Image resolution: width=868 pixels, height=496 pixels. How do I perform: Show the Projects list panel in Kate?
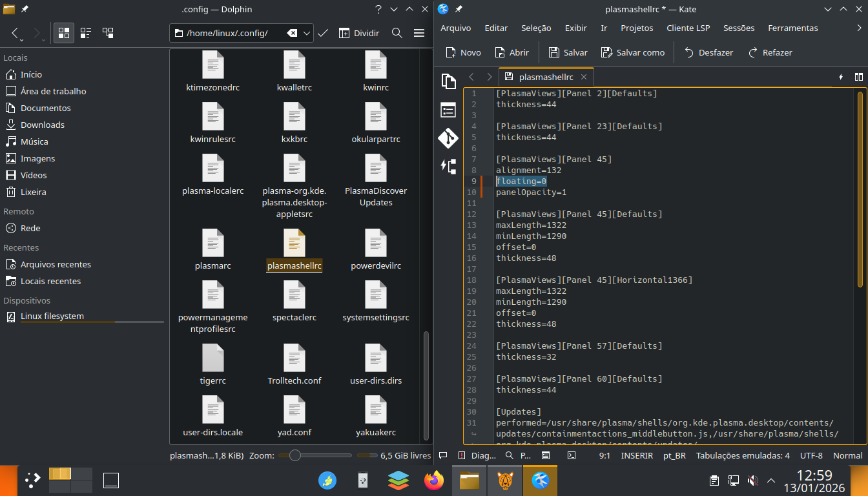point(448,110)
